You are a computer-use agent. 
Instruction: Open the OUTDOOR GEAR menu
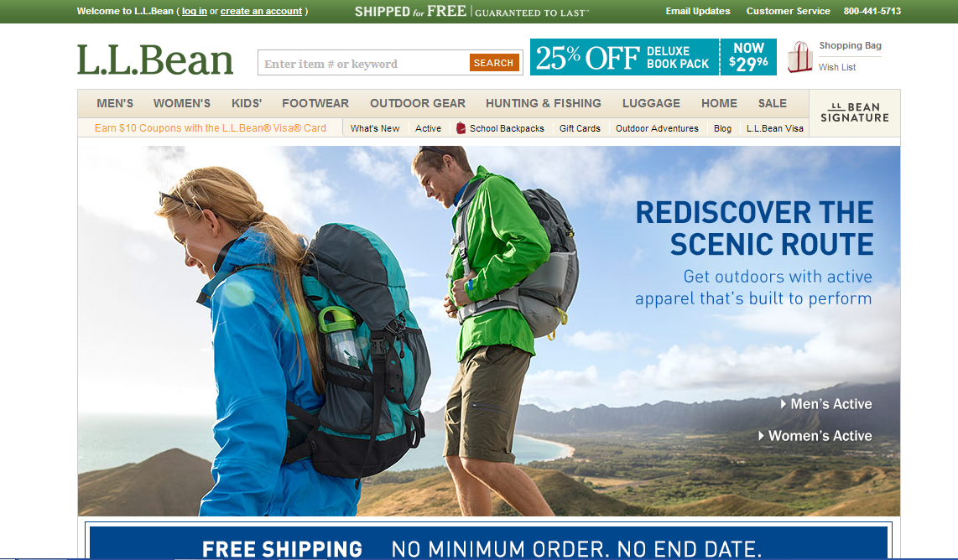(417, 103)
